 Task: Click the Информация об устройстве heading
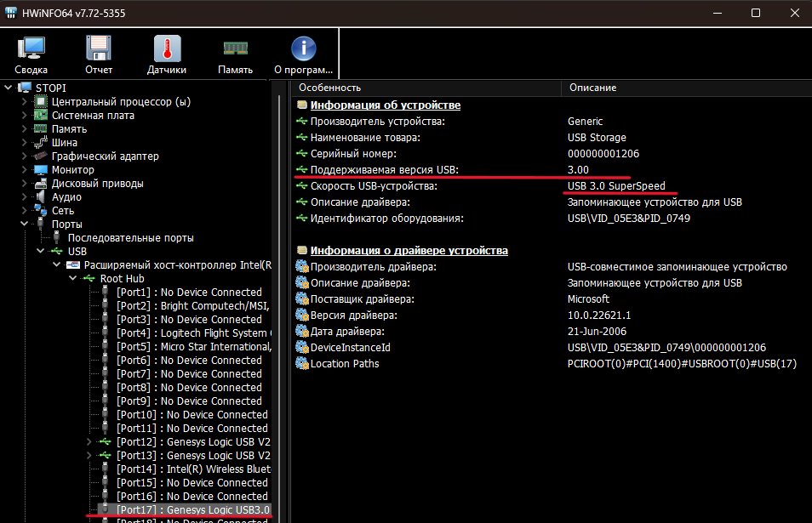point(386,105)
